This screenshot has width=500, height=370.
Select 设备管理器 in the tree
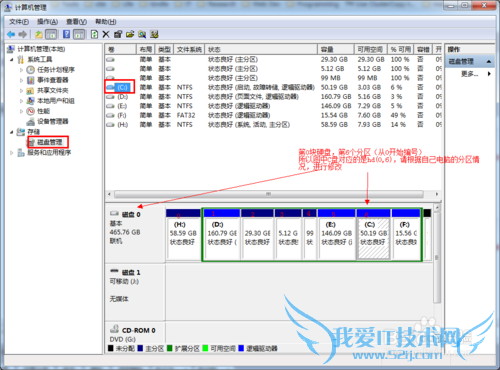52,121
